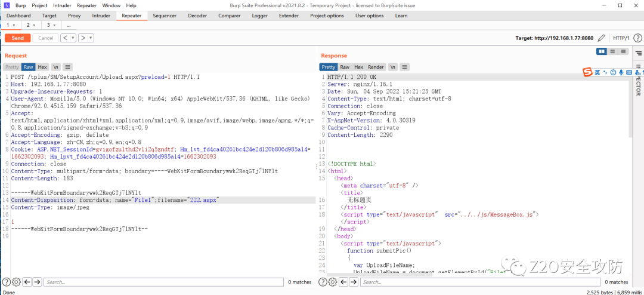Toggle non-printable characters in Request pane

[56, 67]
